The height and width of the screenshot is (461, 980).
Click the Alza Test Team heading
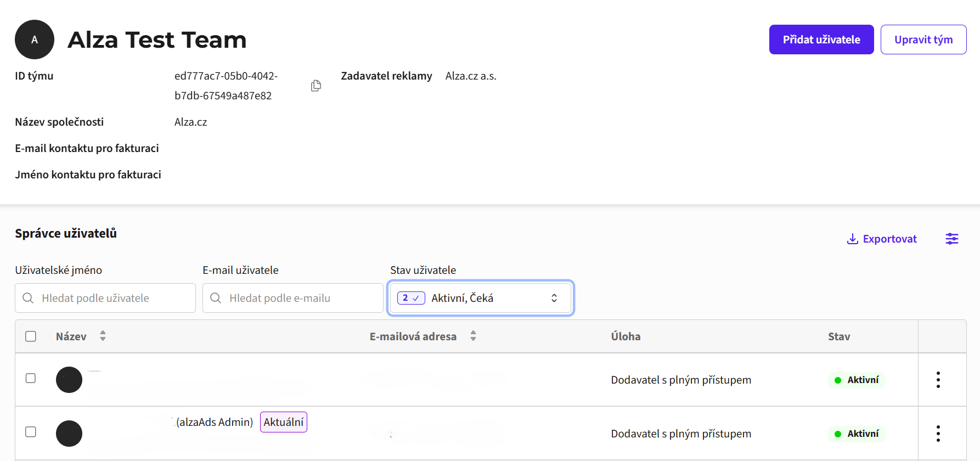click(157, 40)
